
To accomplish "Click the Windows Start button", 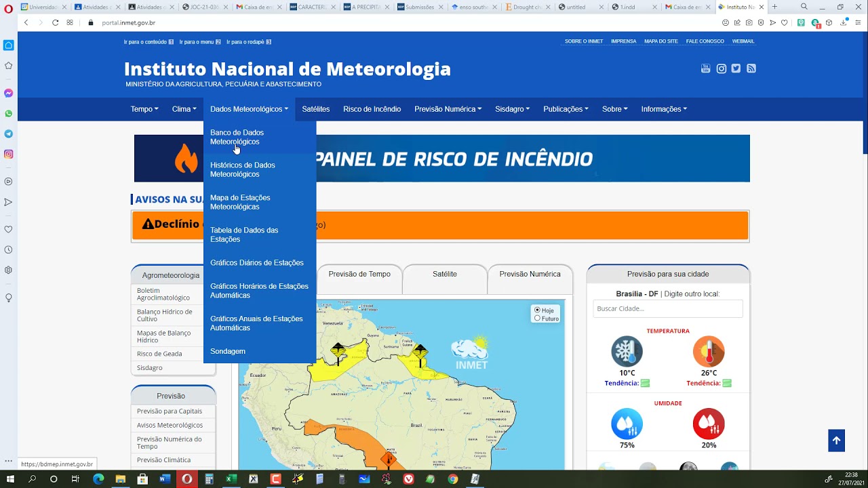I will coord(10,479).
